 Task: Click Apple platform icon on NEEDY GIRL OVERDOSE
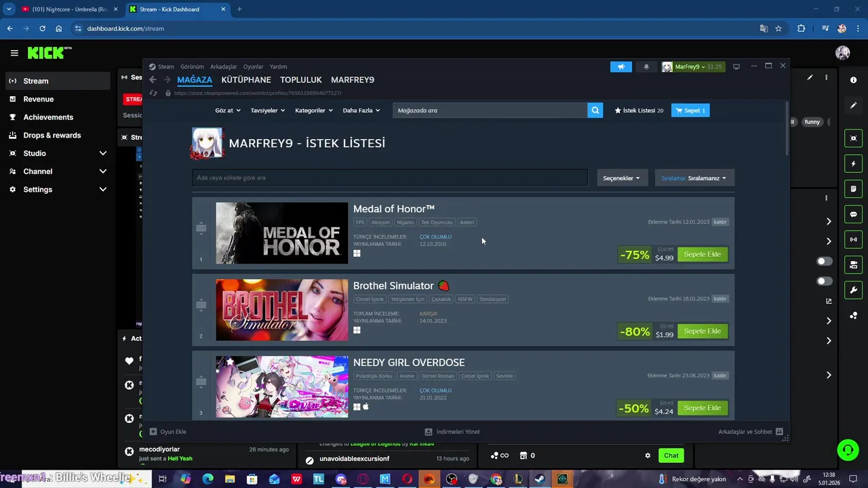[x=366, y=407]
